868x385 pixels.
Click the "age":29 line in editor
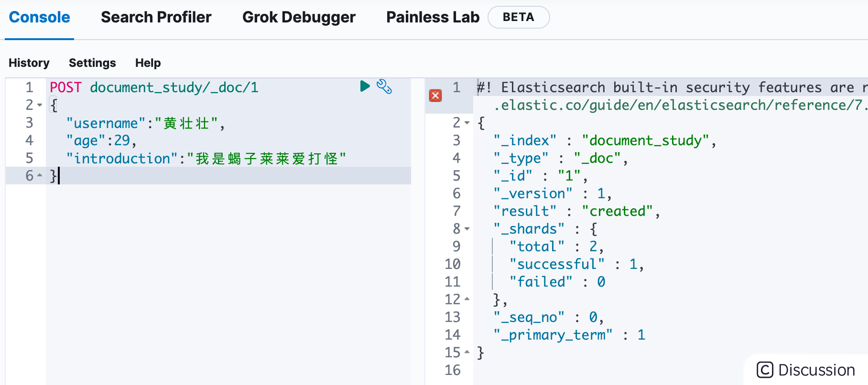click(x=101, y=140)
